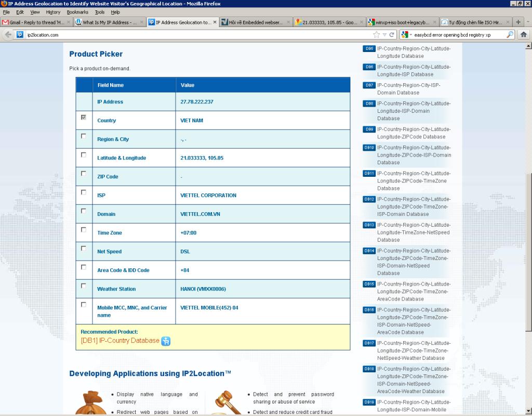Click the DB16 badge icon
This screenshot has width=532, height=416.
369,310
